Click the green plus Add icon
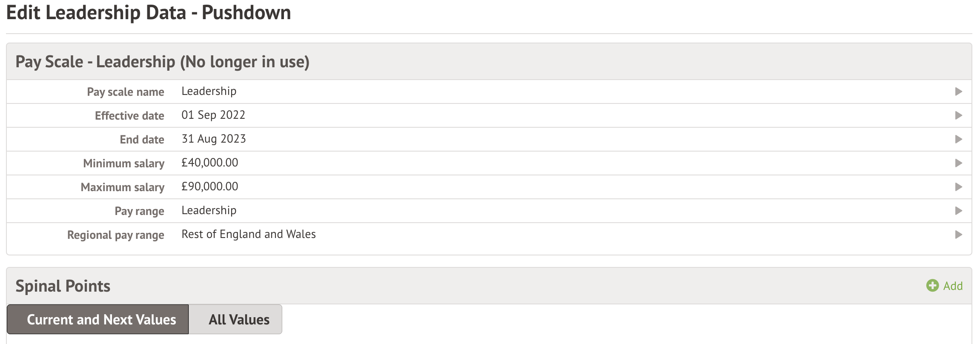Viewport: 980px width, 344px height. 932,286
